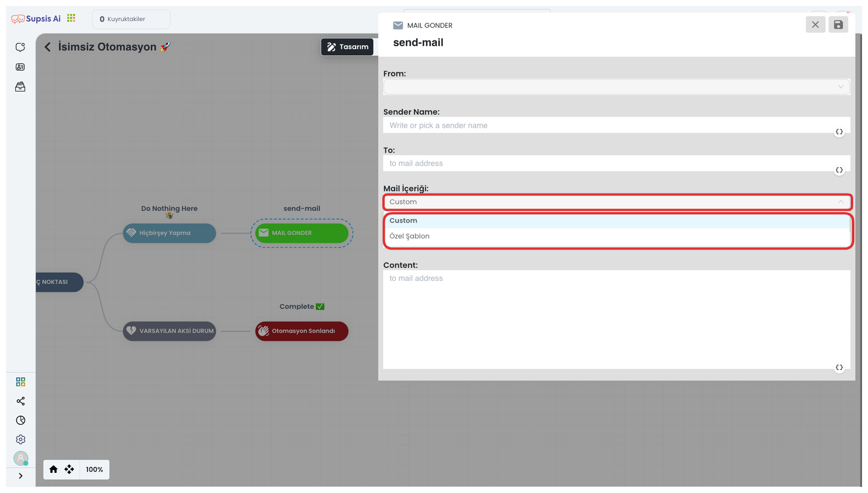Click the 0 Kuyruktakiler queue button
The width and height of the screenshot is (868, 493).
click(131, 19)
